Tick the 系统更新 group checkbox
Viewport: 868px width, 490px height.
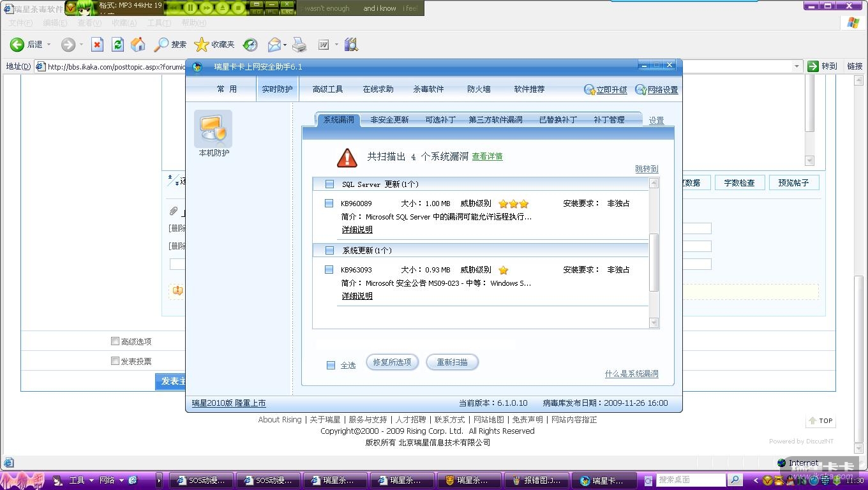pyautogui.click(x=329, y=251)
